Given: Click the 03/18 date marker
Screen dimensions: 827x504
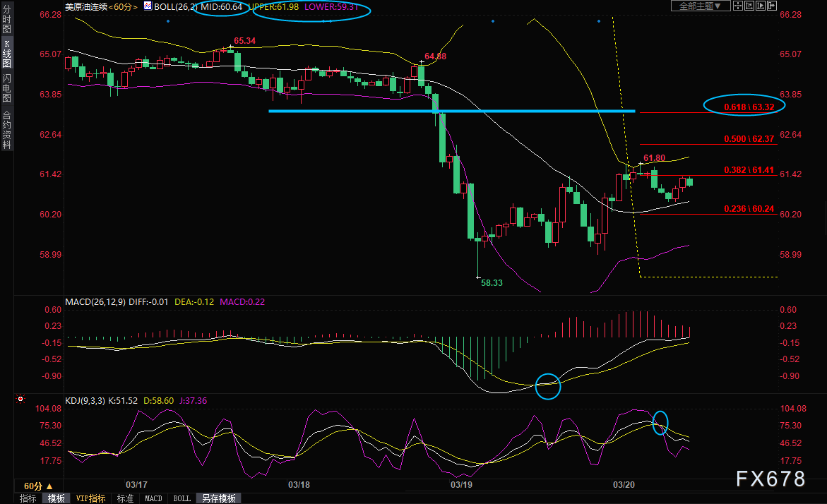Looking at the screenshot, I should click(x=299, y=484).
